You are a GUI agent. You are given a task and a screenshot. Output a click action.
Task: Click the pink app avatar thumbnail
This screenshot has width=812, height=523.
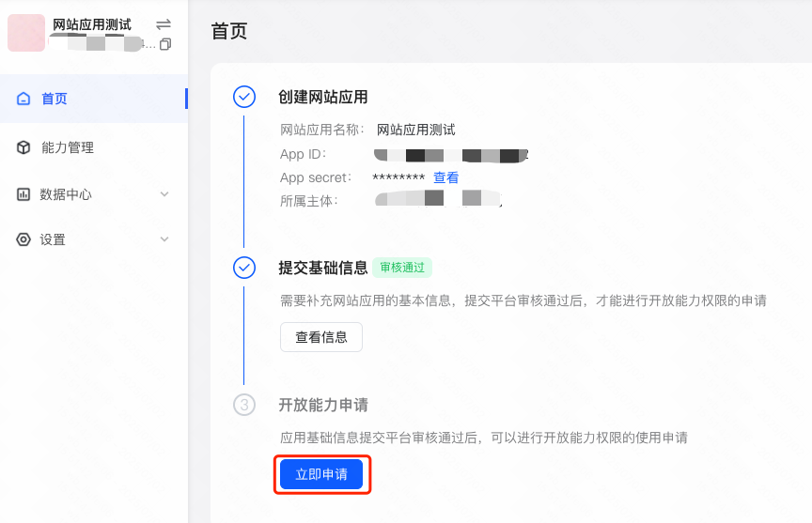26,33
